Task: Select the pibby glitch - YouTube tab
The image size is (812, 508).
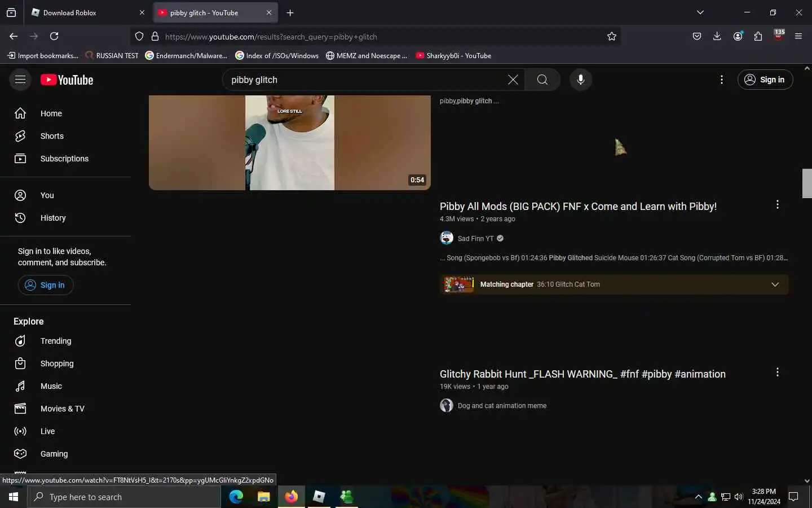Action: [216, 12]
